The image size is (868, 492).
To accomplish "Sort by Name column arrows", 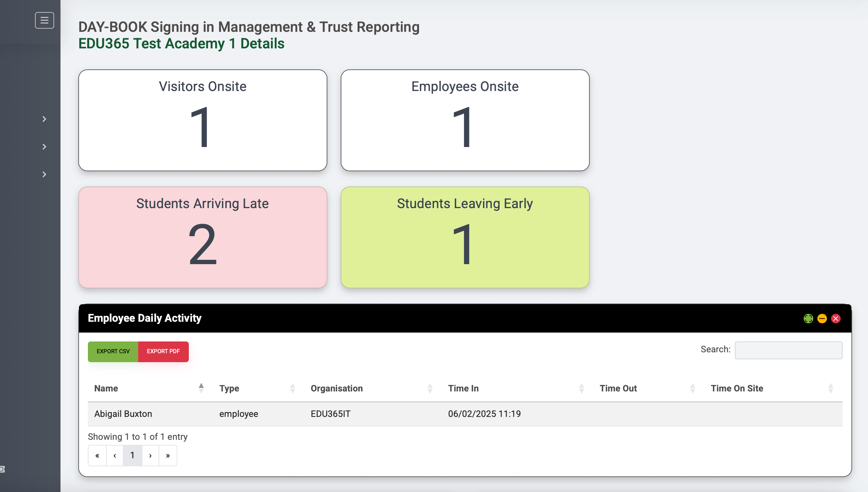I will point(201,388).
